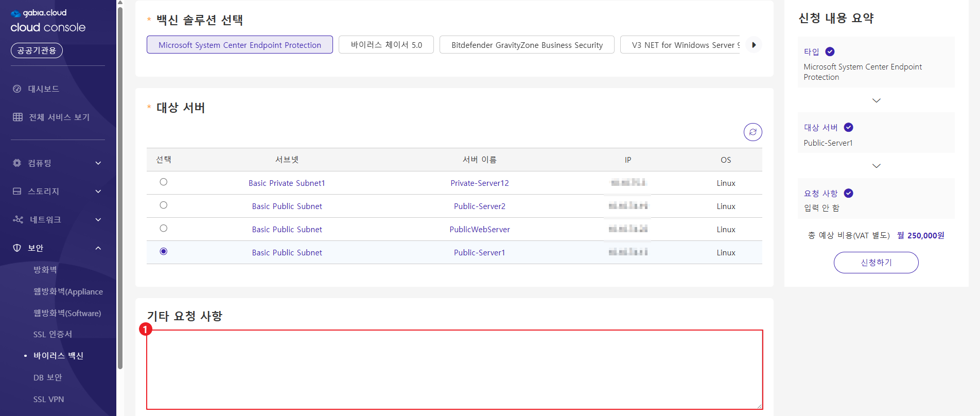Open Basic Public Subnet link for Public-Server1

[x=287, y=252]
